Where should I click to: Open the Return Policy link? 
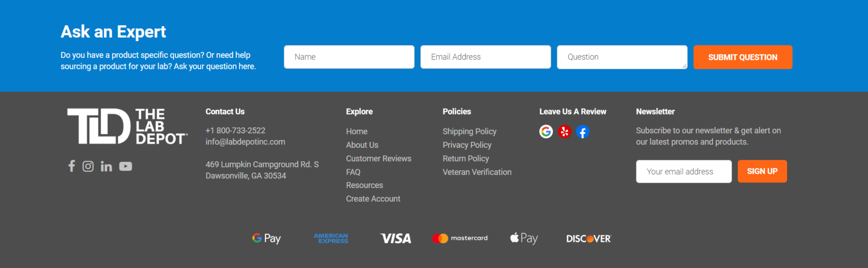tap(466, 158)
